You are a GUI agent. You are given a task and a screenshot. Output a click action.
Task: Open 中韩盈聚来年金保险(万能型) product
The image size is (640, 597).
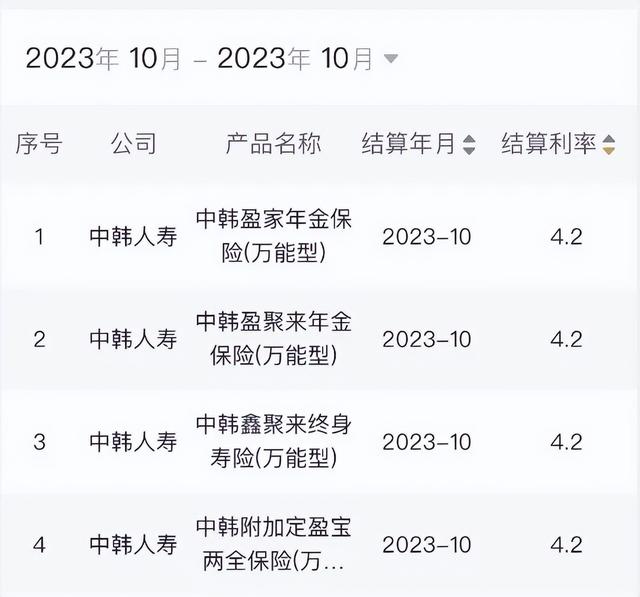[273, 338]
